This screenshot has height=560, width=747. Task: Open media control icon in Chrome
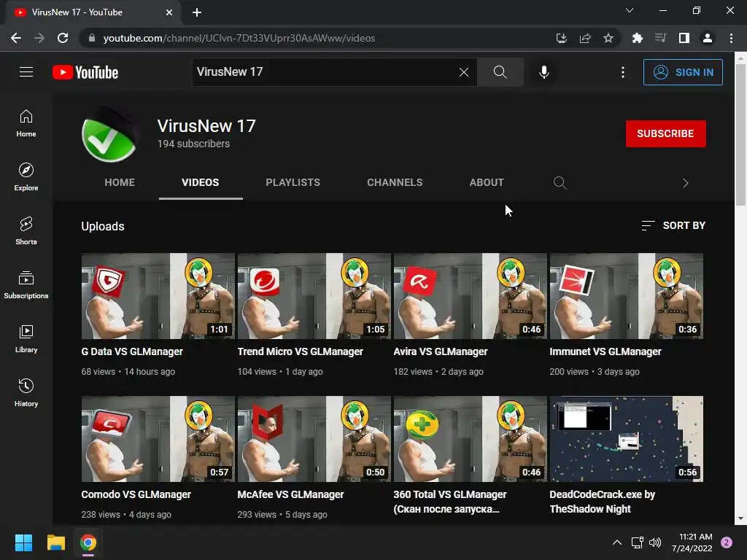click(660, 38)
